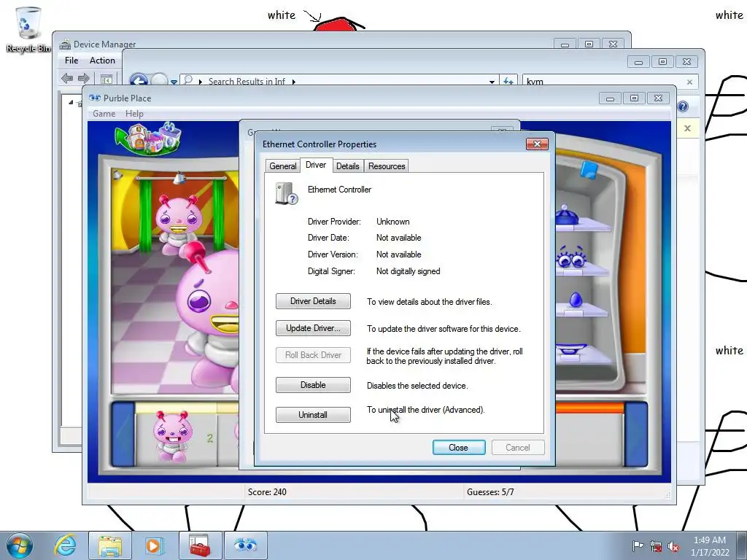Close the Ethernet Controller Properties dialog

pyautogui.click(x=459, y=448)
